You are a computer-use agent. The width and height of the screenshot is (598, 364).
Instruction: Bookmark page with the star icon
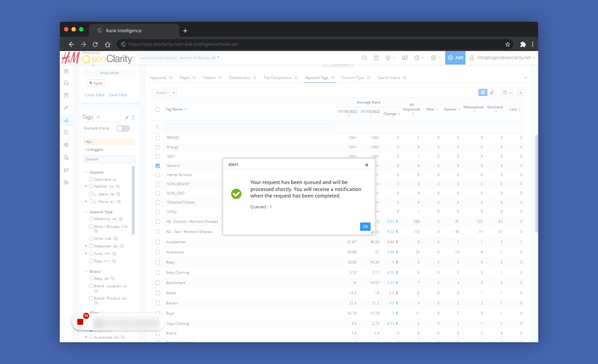click(x=508, y=44)
